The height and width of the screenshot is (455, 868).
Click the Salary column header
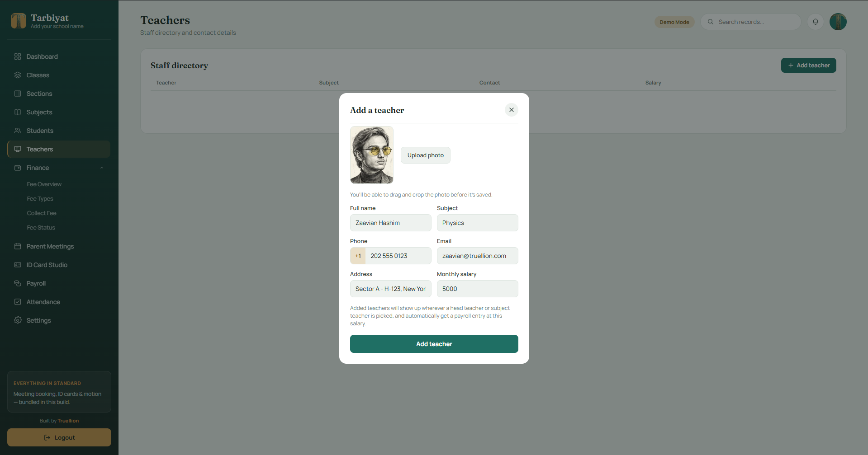[653, 83]
